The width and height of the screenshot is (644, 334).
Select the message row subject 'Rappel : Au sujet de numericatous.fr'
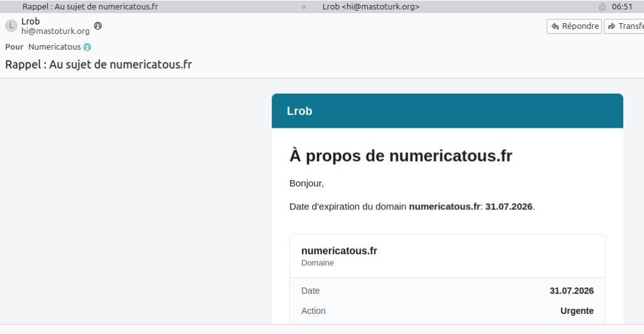click(x=91, y=6)
